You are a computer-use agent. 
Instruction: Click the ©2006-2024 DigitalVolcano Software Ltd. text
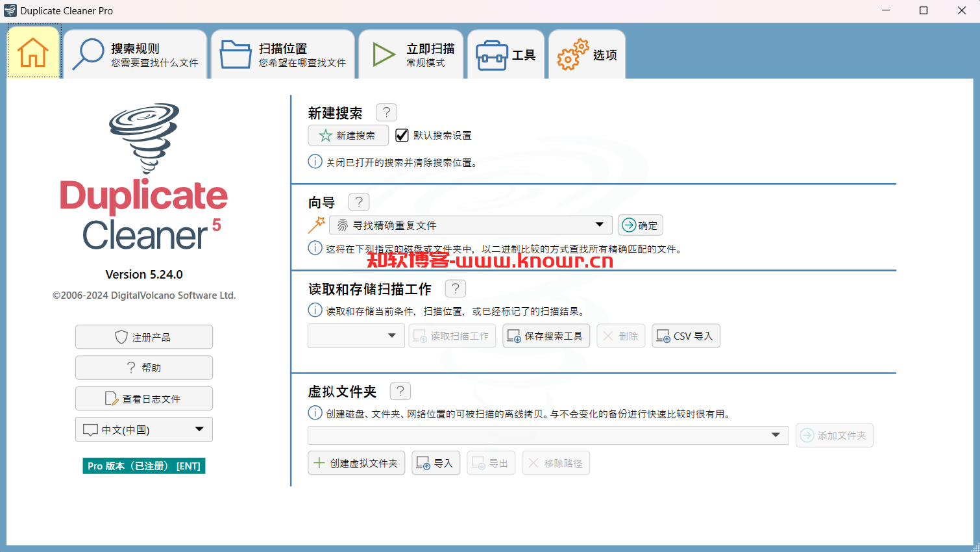point(144,295)
